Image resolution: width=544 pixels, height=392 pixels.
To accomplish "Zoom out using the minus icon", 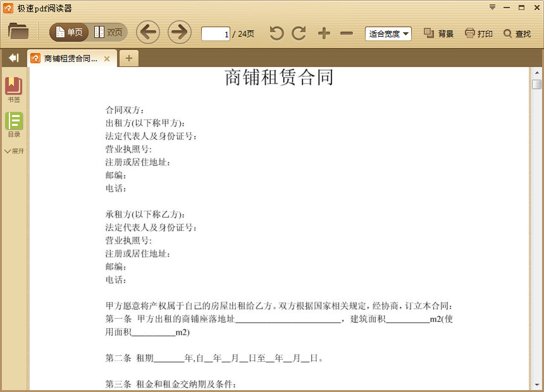I will click(x=347, y=33).
